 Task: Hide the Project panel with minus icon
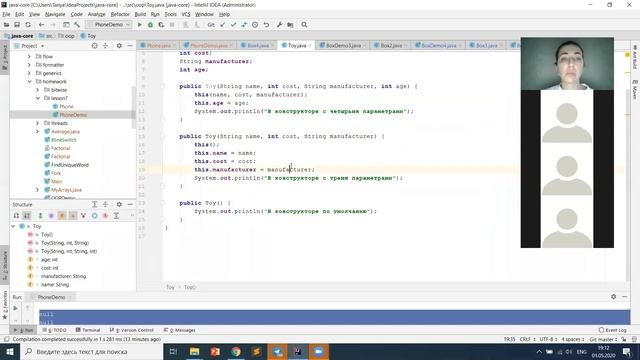point(130,46)
